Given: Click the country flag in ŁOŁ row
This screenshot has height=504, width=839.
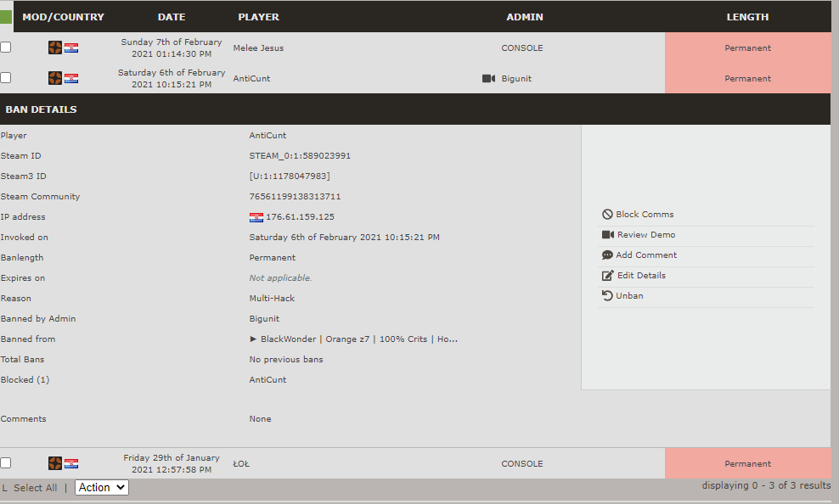Looking at the screenshot, I should tap(71, 463).
